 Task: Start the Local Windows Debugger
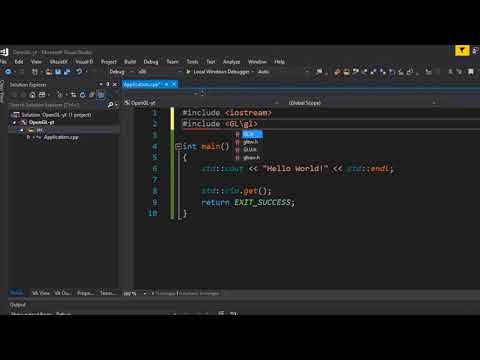click(217, 72)
